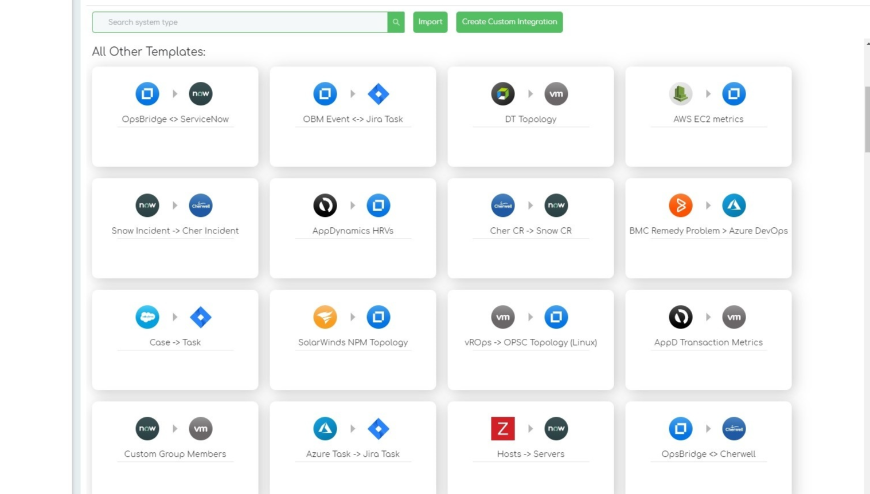Screen dimensions: 870x494
Task: Click Jira icon in Case -> Task card
Action: (200, 317)
